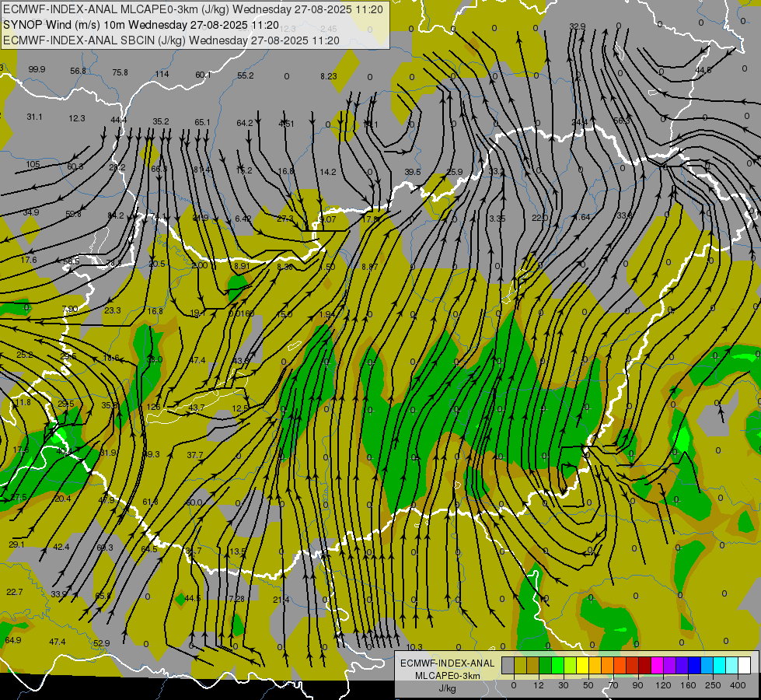Click the map value 126
This screenshot has height=700, width=761.
coord(153,407)
